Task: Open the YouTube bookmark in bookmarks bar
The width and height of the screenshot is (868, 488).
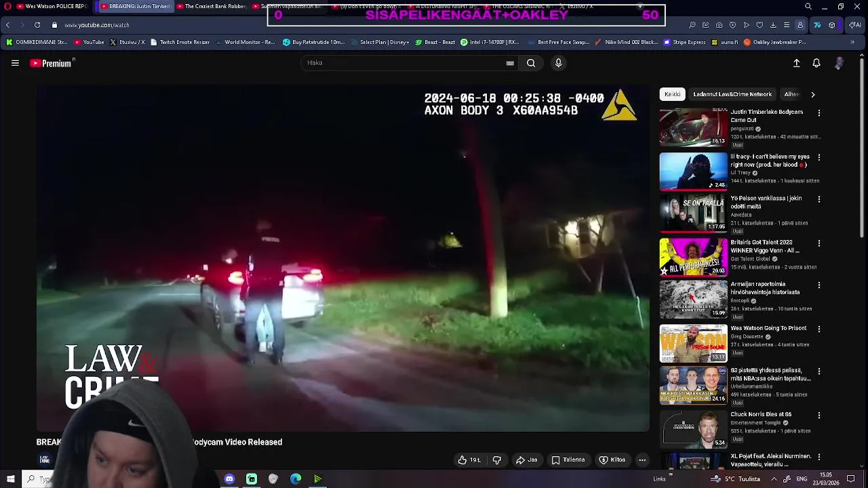Action: pyautogui.click(x=89, y=42)
